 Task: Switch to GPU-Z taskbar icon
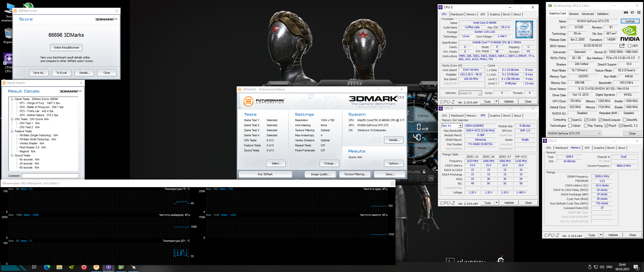(x=121, y=267)
